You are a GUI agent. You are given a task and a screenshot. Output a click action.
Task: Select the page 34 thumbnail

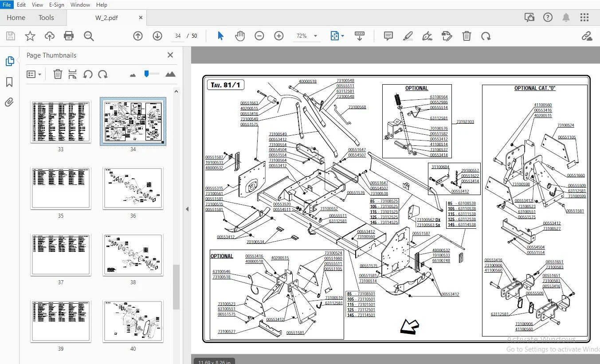133,121
